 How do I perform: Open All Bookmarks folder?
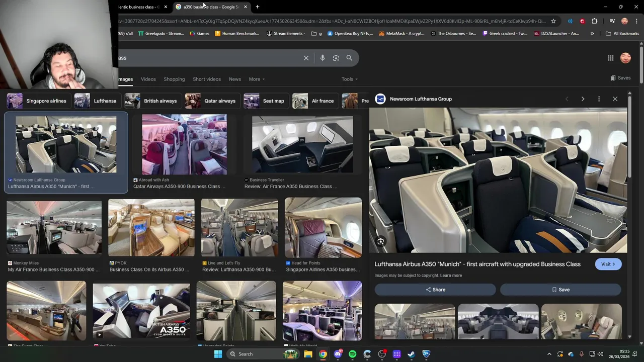click(x=622, y=34)
